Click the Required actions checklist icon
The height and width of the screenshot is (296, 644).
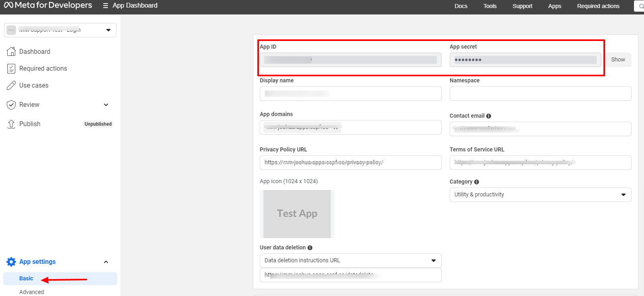(x=11, y=68)
